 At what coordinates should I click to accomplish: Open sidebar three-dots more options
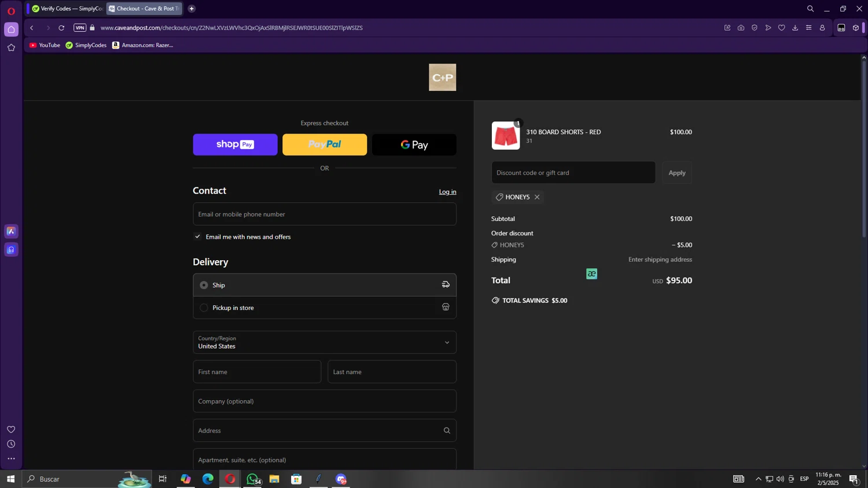[11, 459]
